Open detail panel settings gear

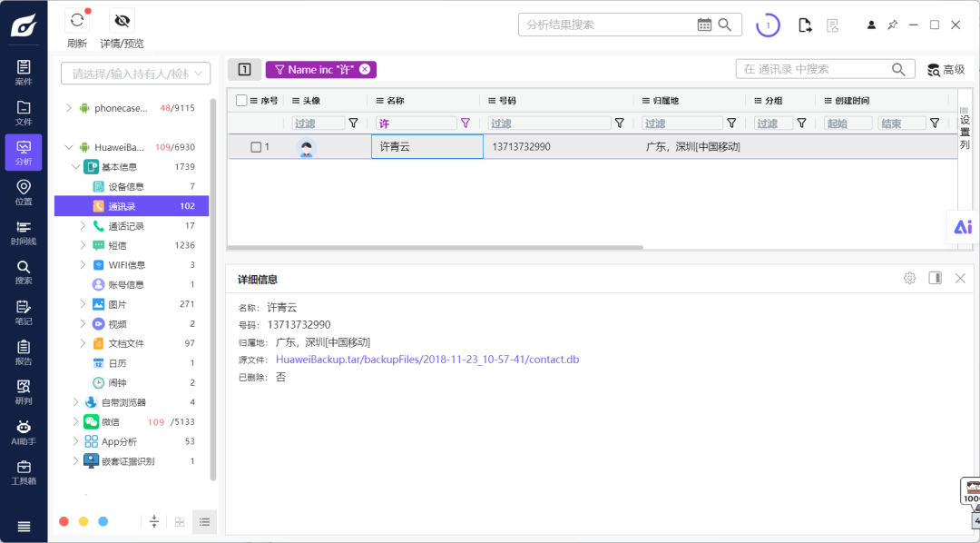click(909, 279)
